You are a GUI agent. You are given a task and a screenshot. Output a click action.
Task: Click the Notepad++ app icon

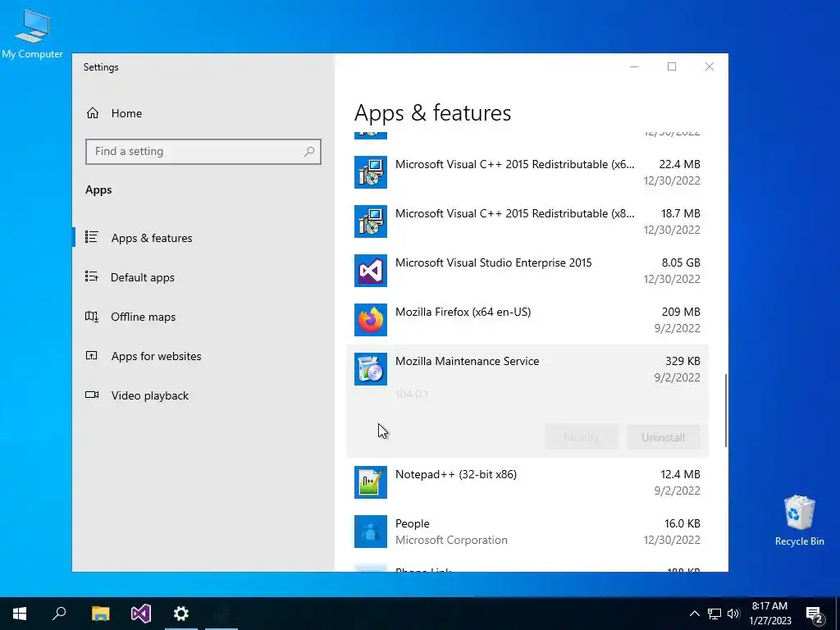(x=371, y=482)
